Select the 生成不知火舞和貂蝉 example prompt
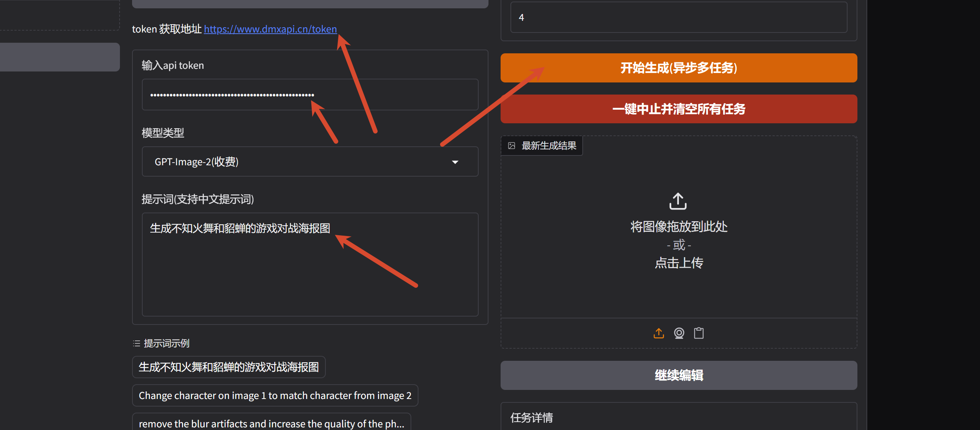The height and width of the screenshot is (430, 980). point(229,367)
